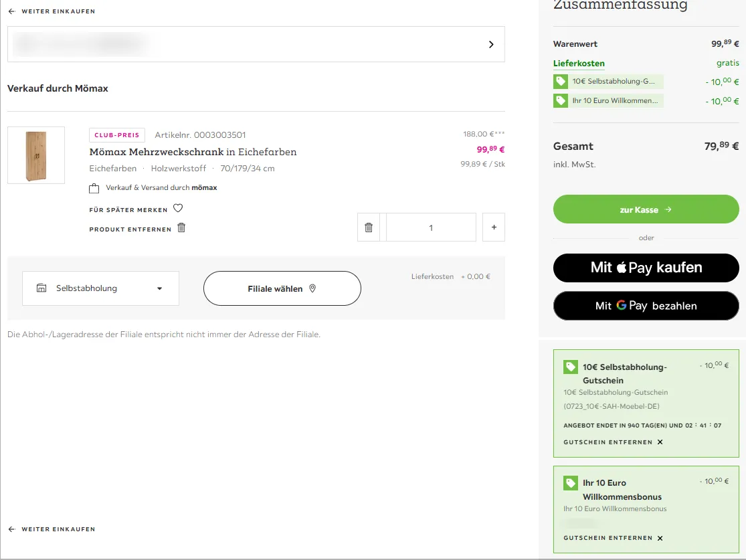Image resolution: width=746 pixels, height=560 pixels.
Task: Click the 'Produkt entfernen' label
Action: click(130, 229)
